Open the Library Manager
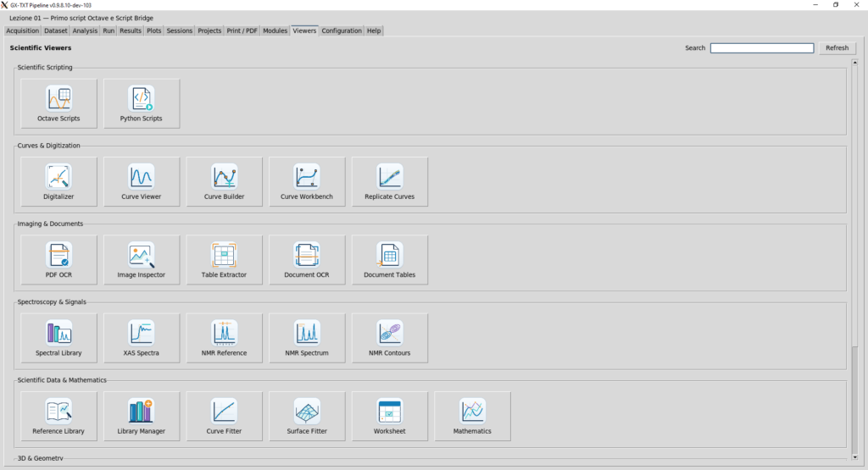868x470 pixels. 142,417
